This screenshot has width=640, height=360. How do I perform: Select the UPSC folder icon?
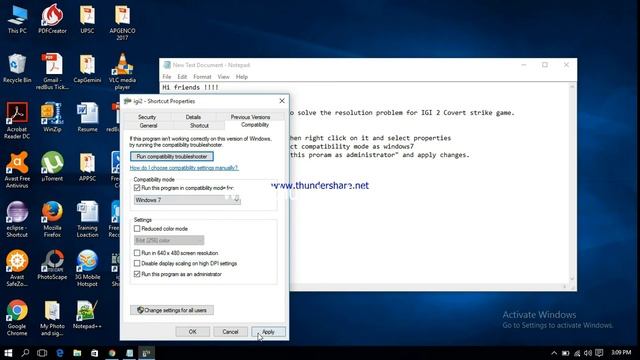[87, 19]
